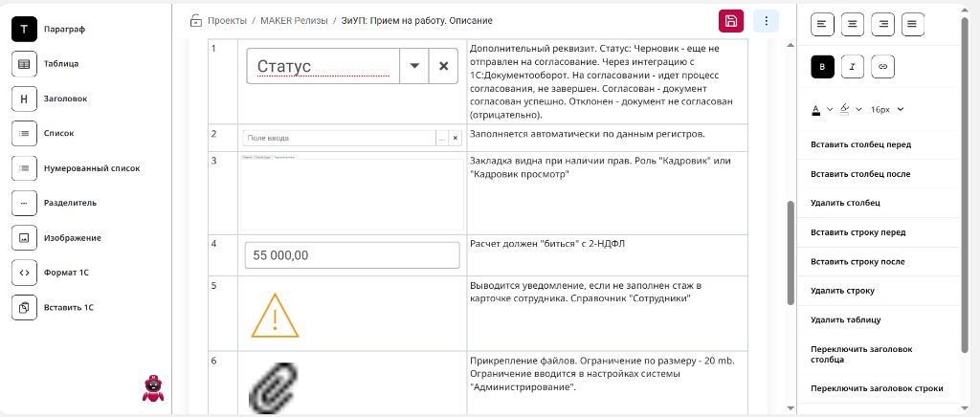Insert a Таблица block
This screenshot has width=980, height=417.
pos(24,64)
